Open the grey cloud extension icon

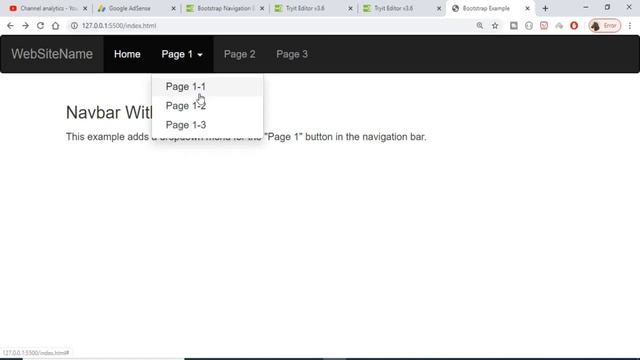click(x=559, y=26)
